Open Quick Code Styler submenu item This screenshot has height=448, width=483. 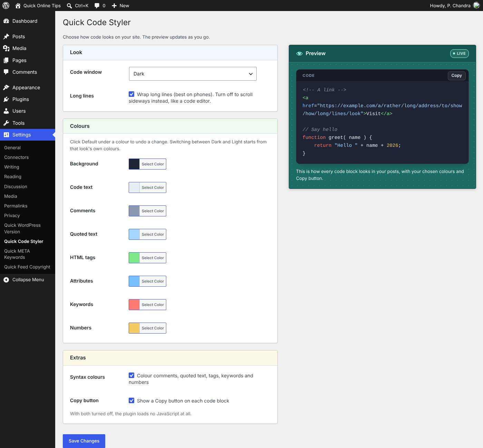(24, 241)
